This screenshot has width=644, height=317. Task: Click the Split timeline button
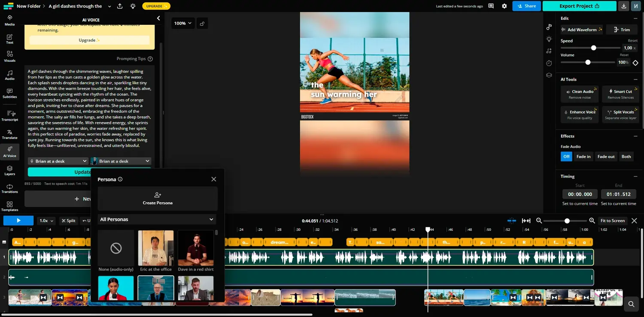coord(68,220)
